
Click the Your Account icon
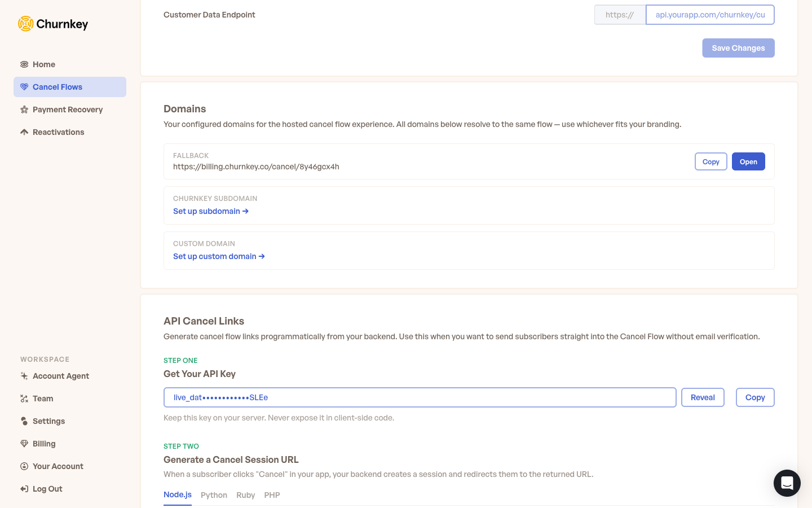click(x=24, y=466)
